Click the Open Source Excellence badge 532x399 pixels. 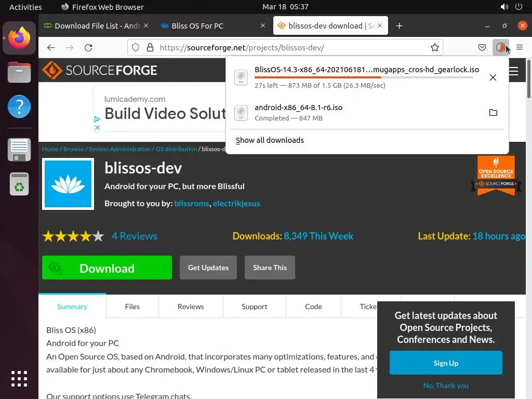(496, 176)
